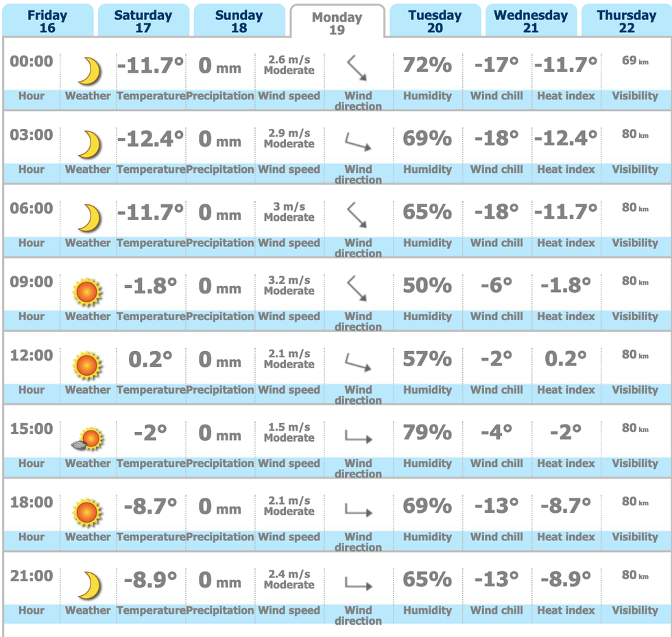Click the moon icon at 03:00
This screenshot has height=637, width=672.
[89, 145]
